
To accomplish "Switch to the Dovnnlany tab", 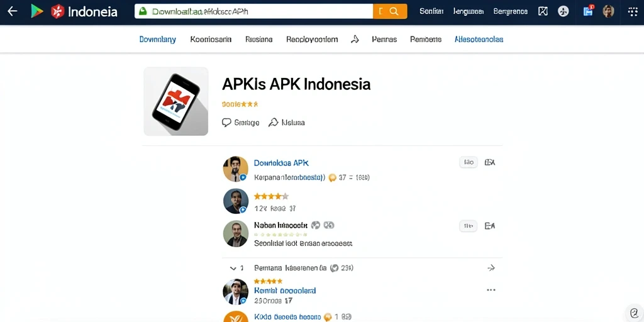I will pyautogui.click(x=158, y=40).
